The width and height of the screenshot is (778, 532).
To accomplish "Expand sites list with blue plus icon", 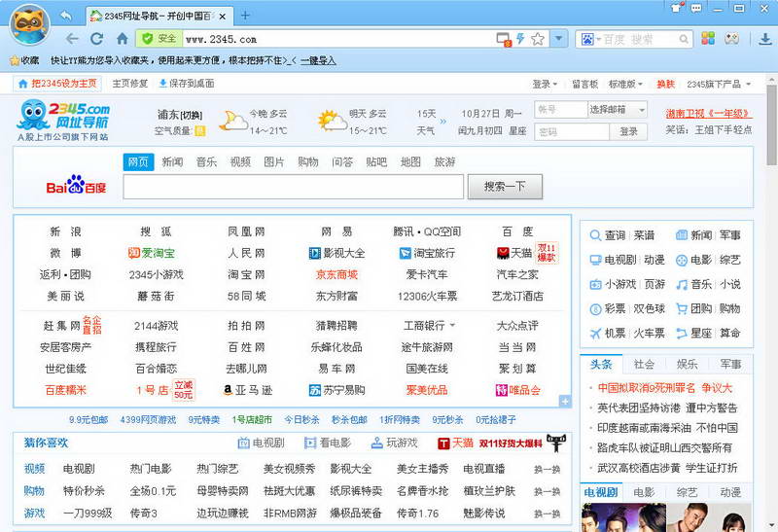I will point(565,401).
